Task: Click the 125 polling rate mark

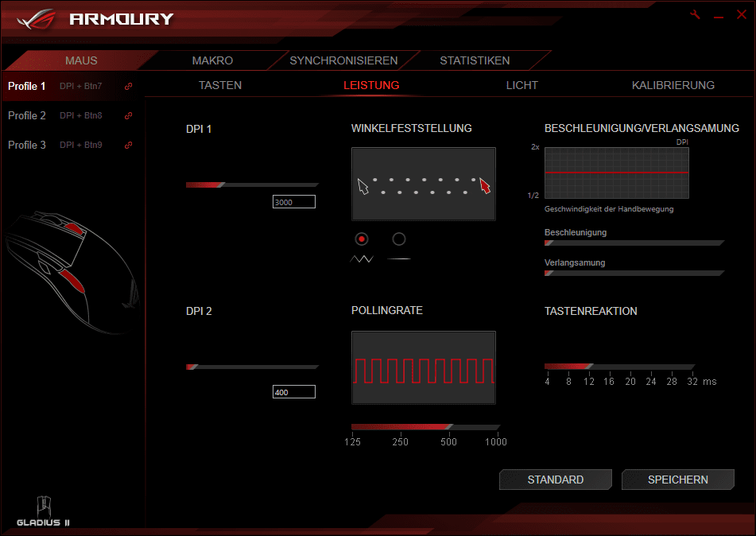Action: click(x=352, y=442)
